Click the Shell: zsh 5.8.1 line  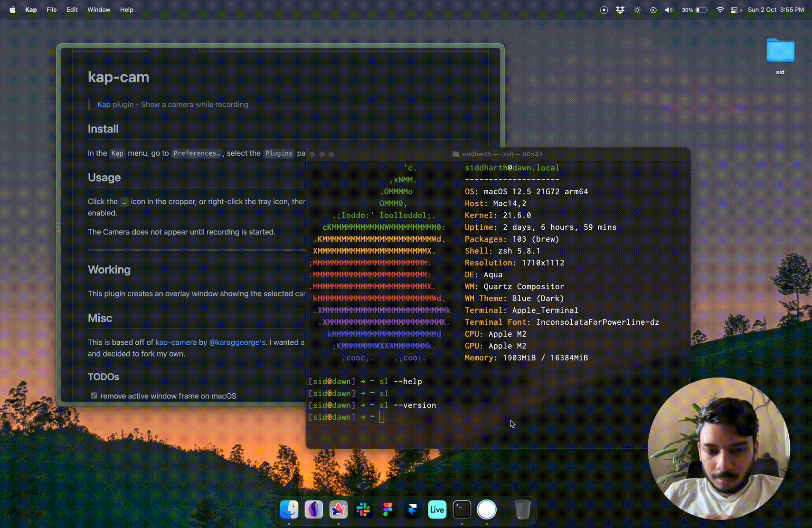click(x=502, y=251)
